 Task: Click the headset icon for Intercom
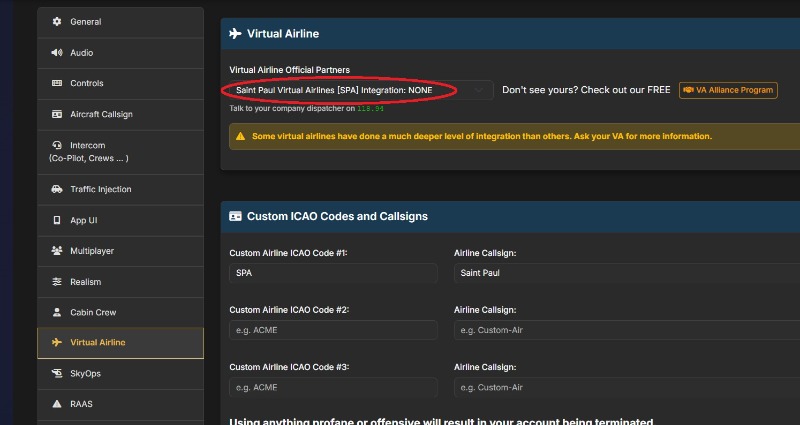click(57, 146)
